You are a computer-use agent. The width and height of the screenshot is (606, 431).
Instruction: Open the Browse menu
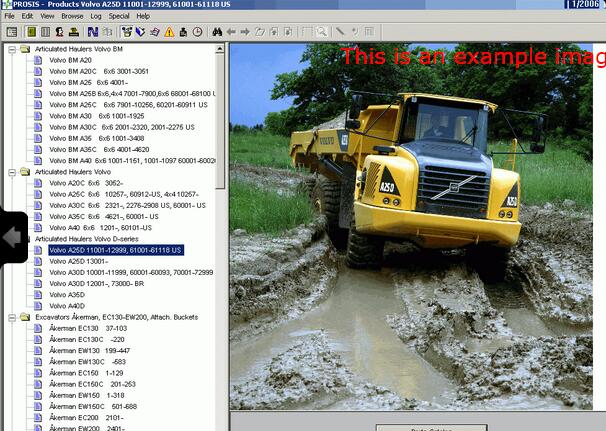tap(72, 16)
